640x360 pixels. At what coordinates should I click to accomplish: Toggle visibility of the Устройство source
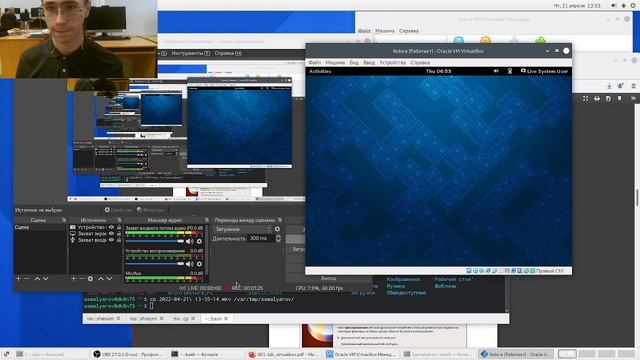pyautogui.click(x=111, y=227)
